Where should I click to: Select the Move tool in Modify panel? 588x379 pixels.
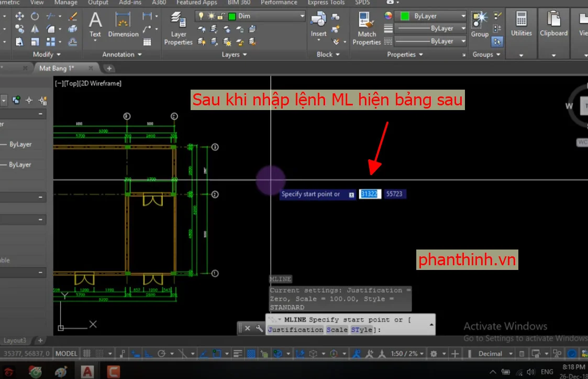19,16
